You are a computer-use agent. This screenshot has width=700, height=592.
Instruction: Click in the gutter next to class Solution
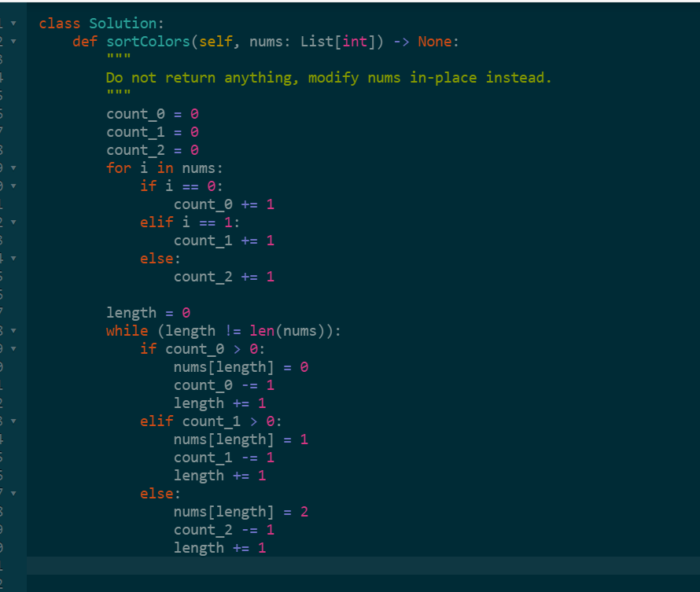tap(5, 23)
